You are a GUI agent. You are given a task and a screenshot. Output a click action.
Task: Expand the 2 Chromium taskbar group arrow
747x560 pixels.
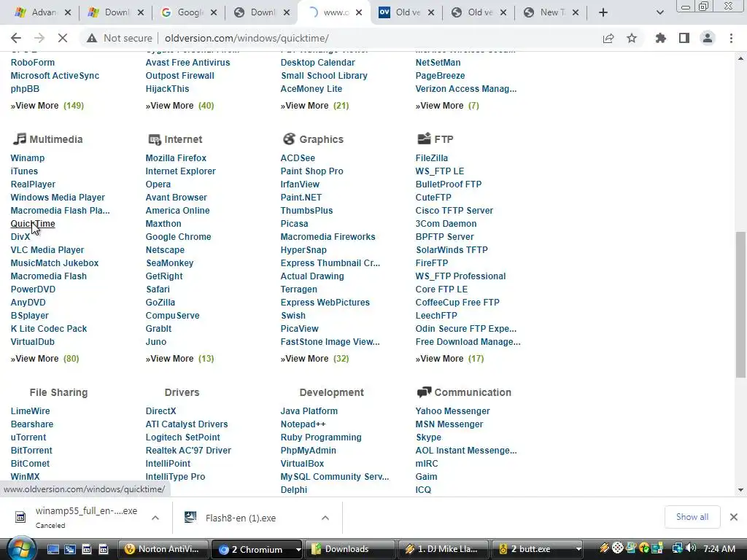click(x=298, y=550)
